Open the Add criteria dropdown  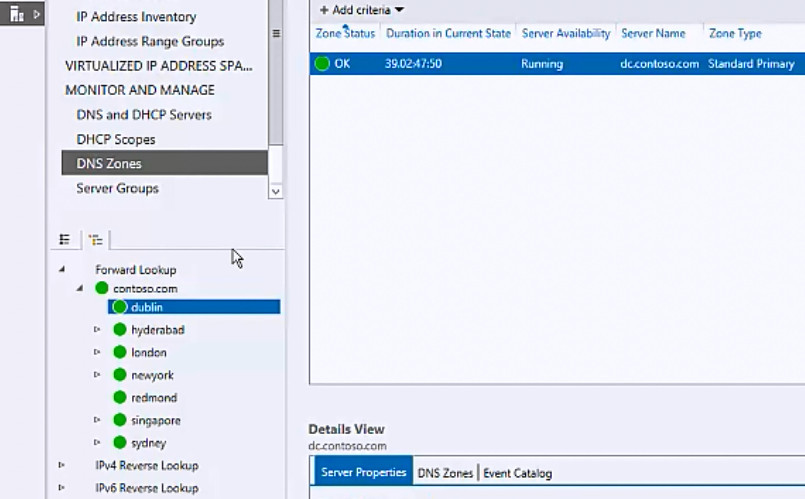(361, 10)
